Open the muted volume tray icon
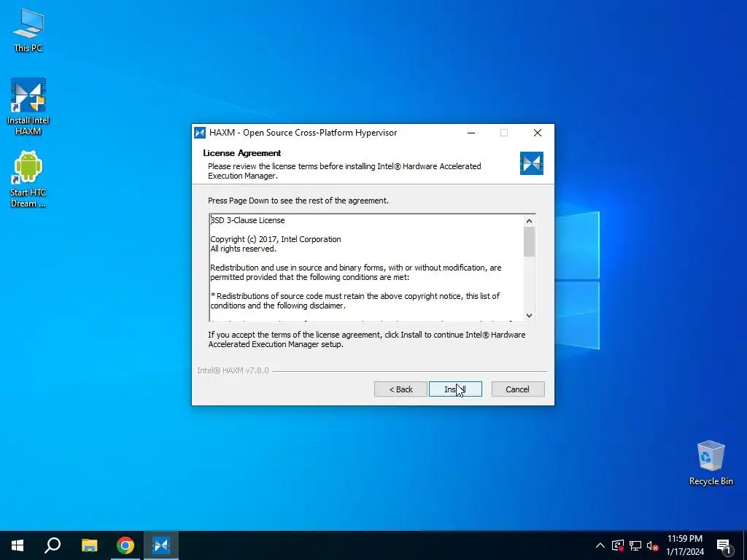Screen dimensions: 747x560 [x=652, y=545]
